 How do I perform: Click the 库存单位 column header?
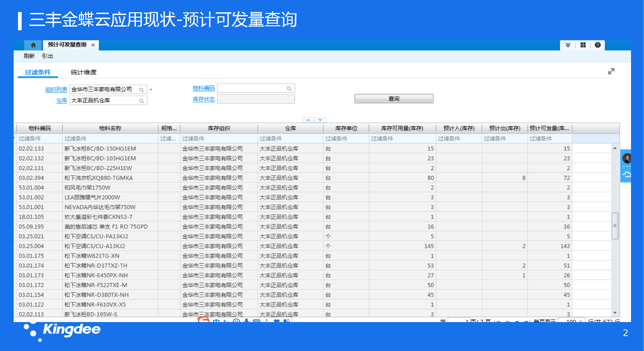[346, 128]
